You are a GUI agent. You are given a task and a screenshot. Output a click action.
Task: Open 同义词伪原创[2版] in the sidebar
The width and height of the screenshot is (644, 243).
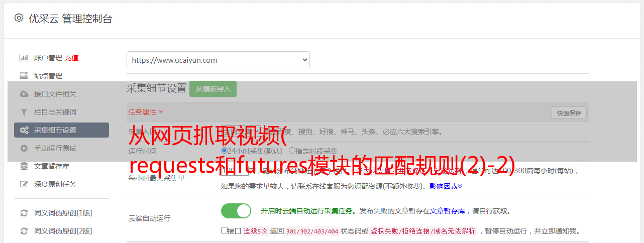[x=63, y=231]
